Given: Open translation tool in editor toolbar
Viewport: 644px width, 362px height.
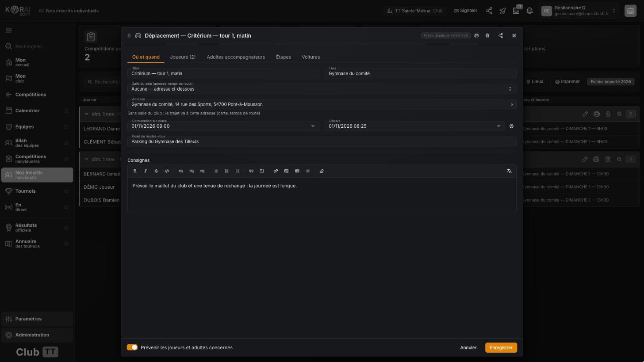Looking at the screenshot, I should click(x=509, y=171).
